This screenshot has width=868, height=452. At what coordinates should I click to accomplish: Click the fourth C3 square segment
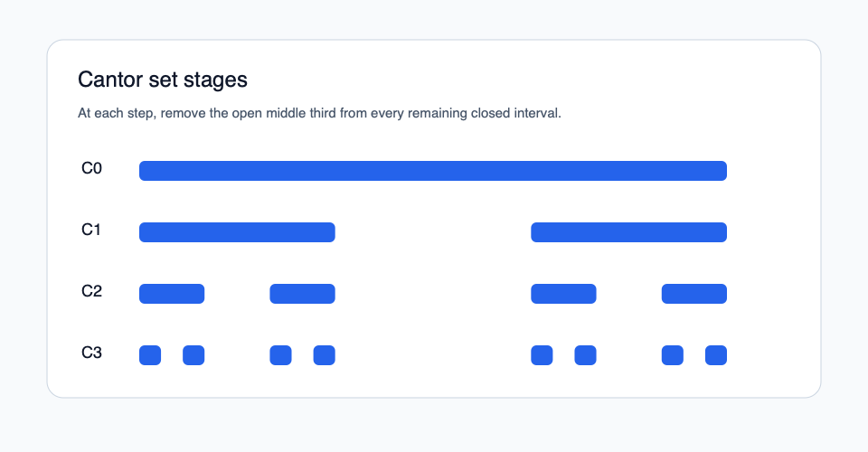[324, 355]
